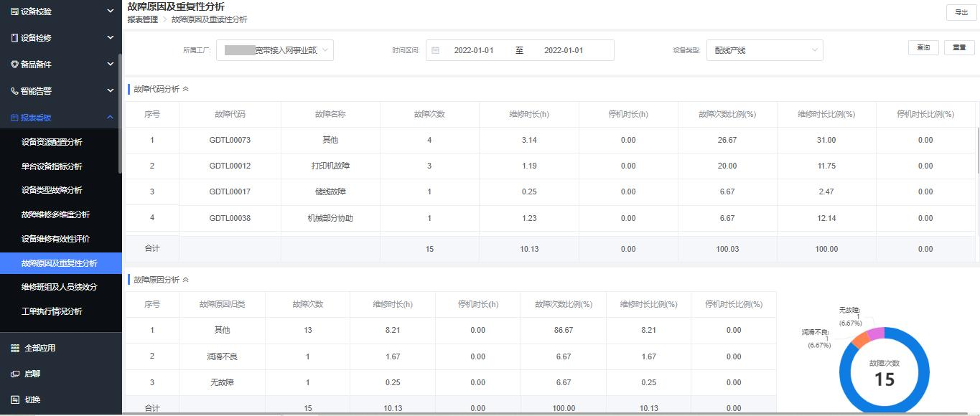The image size is (980, 416).
Task: Click the 设备校验 sidebar icon
Action: pos(14,11)
